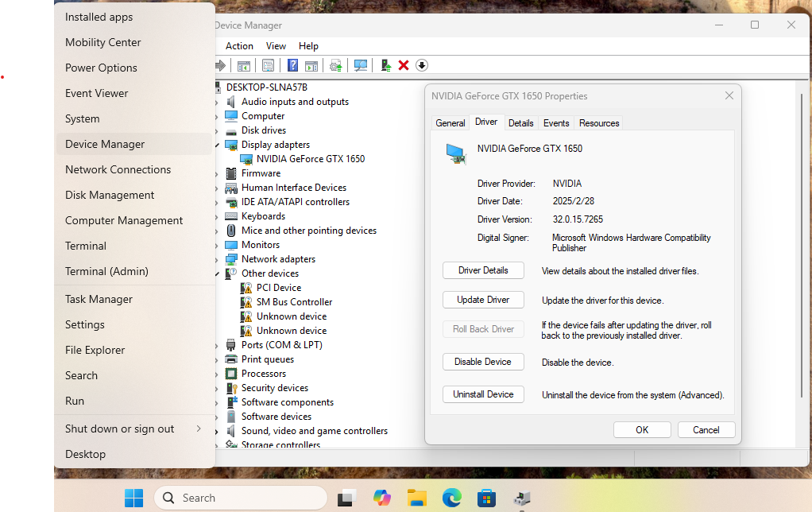This screenshot has width=812, height=512.
Task: Expand the Network adapters tree node
Action: [217, 260]
